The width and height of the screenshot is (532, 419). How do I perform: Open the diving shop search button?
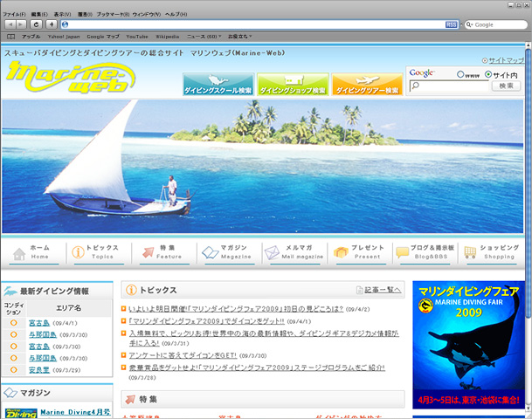tap(293, 84)
